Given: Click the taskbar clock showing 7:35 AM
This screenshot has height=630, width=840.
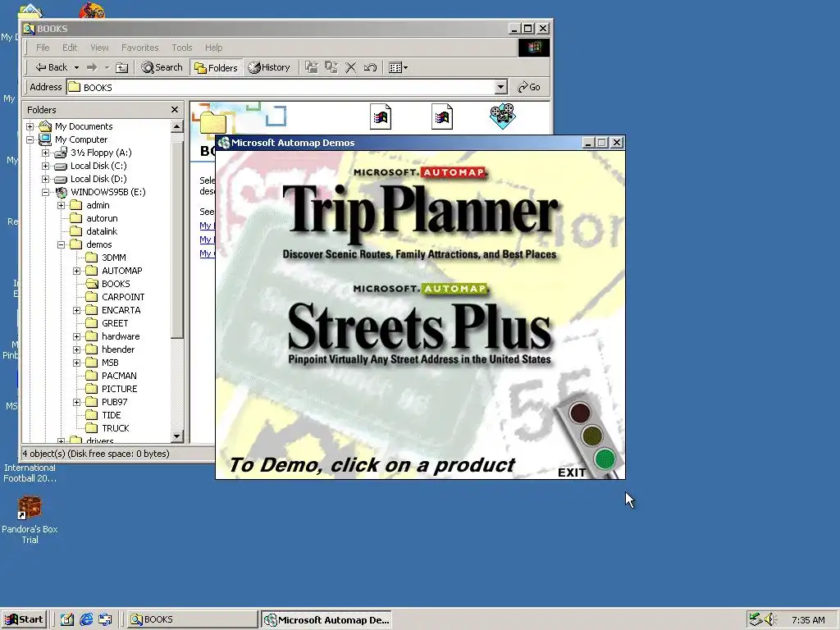Looking at the screenshot, I should coord(808,620).
